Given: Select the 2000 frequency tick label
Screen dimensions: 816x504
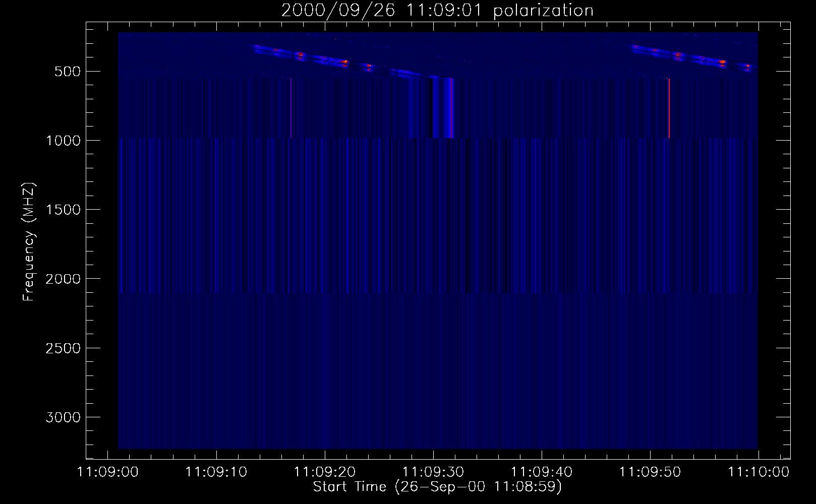Looking at the screenshot, I should [63, 279].
